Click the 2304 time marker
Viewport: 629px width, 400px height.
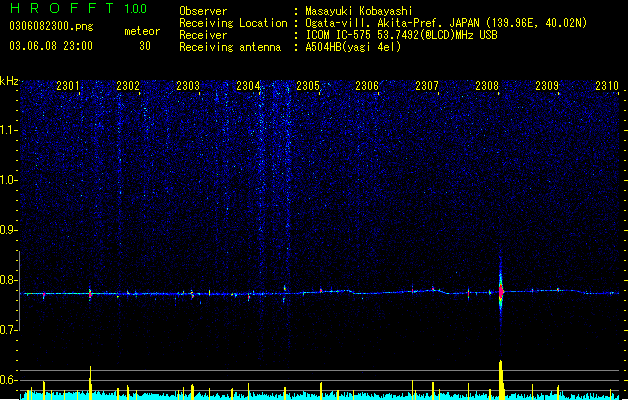click(248, 86)
